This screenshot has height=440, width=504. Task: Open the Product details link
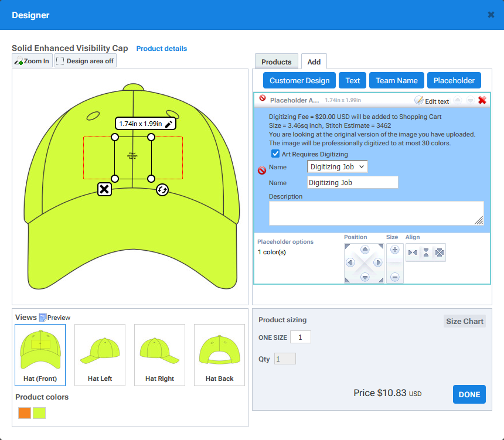(x=162, y=49)
